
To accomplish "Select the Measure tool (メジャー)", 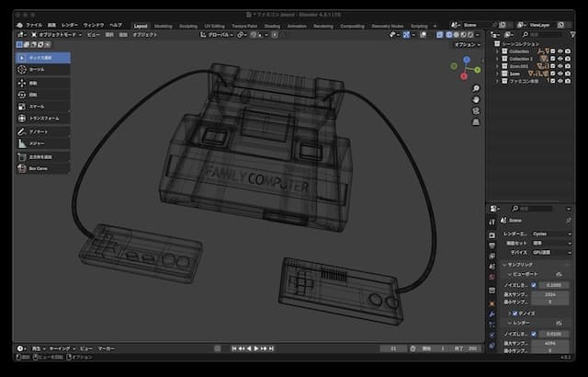I will (x=43, y=143).
